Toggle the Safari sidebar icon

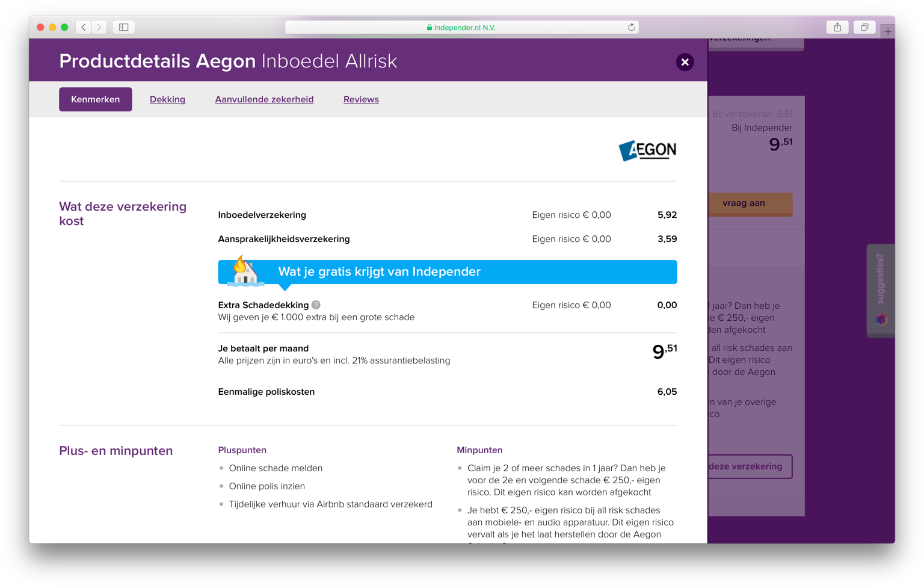(x=124, y=27)
